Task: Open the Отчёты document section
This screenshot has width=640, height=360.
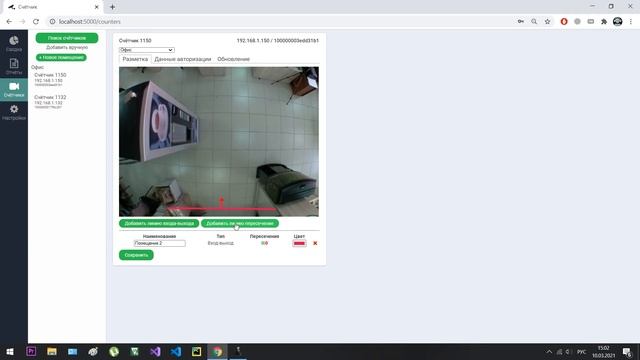Action: pos(14,66)
